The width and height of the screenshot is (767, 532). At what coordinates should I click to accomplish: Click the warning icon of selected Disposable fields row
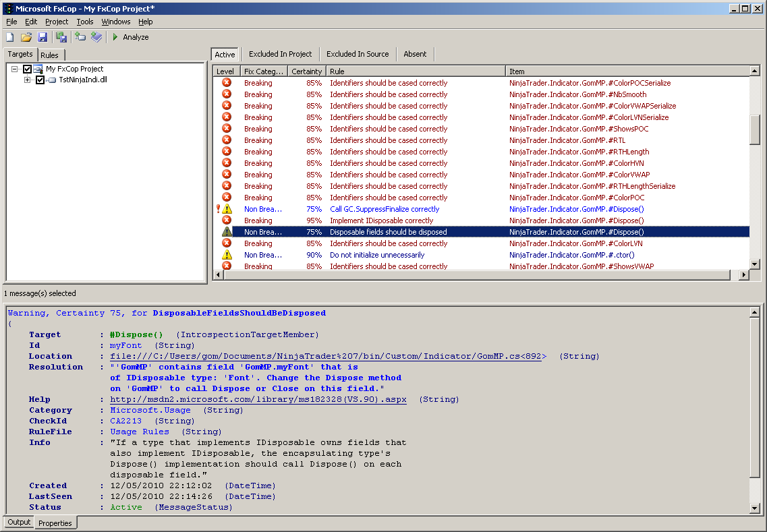click(227, 232)
